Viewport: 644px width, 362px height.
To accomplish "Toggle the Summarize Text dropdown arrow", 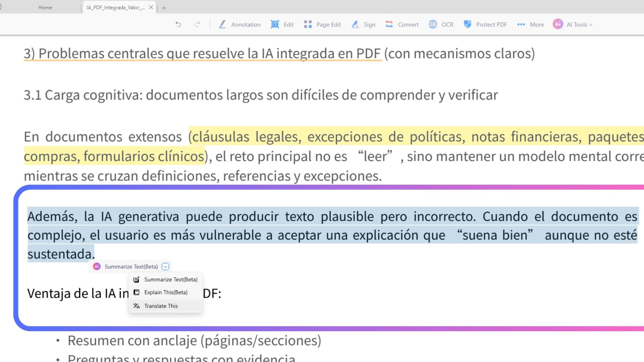I will (x=165, y=266).
